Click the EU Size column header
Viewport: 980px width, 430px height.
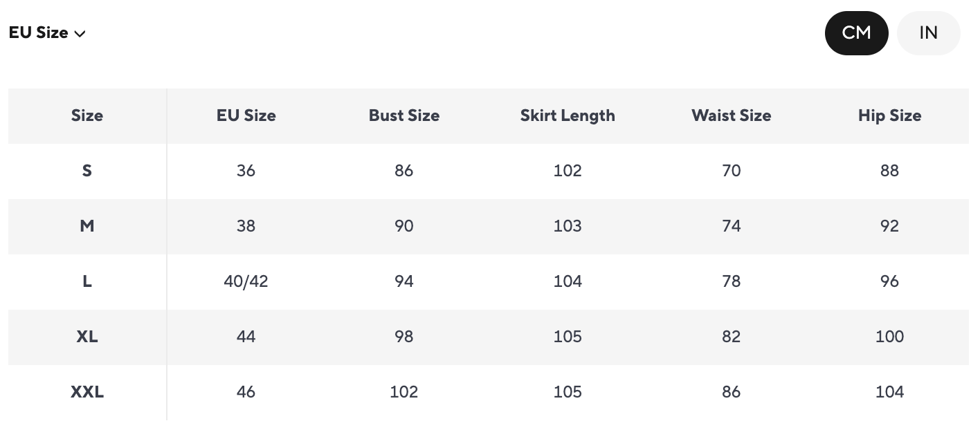coord(246,115)
